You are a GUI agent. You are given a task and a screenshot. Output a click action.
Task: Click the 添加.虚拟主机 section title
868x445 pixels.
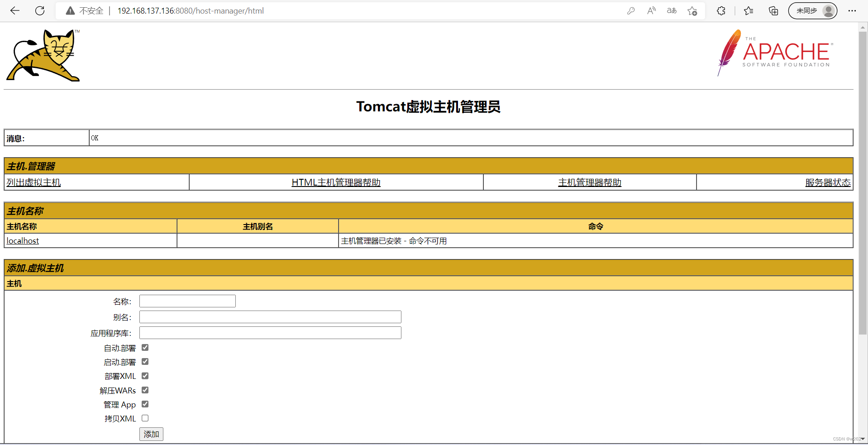35,268
